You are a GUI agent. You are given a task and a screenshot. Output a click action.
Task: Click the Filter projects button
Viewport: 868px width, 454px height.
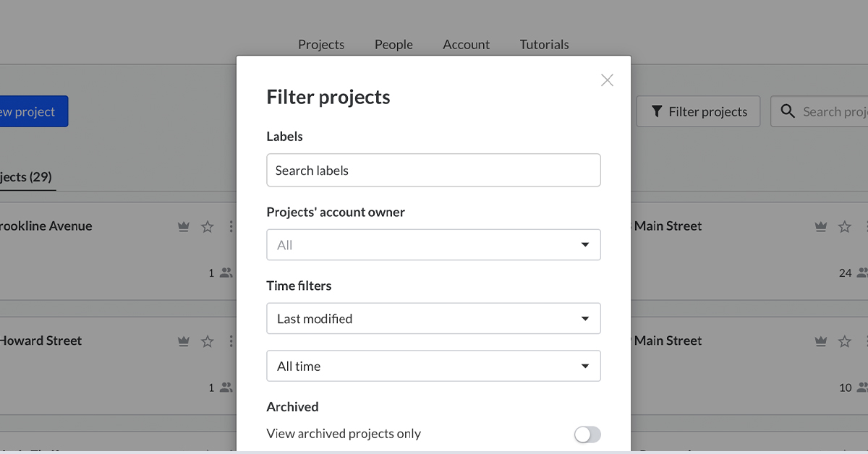tap(698, 112)
